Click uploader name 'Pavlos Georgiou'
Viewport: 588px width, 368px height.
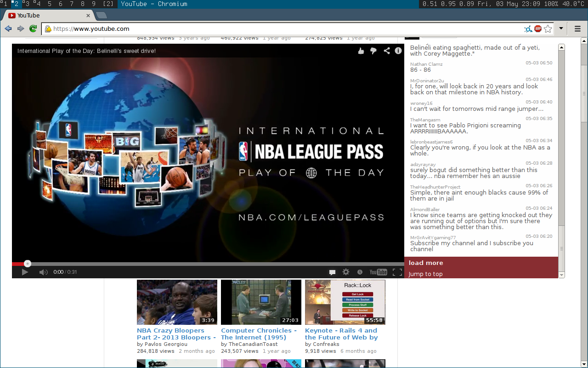166,344
